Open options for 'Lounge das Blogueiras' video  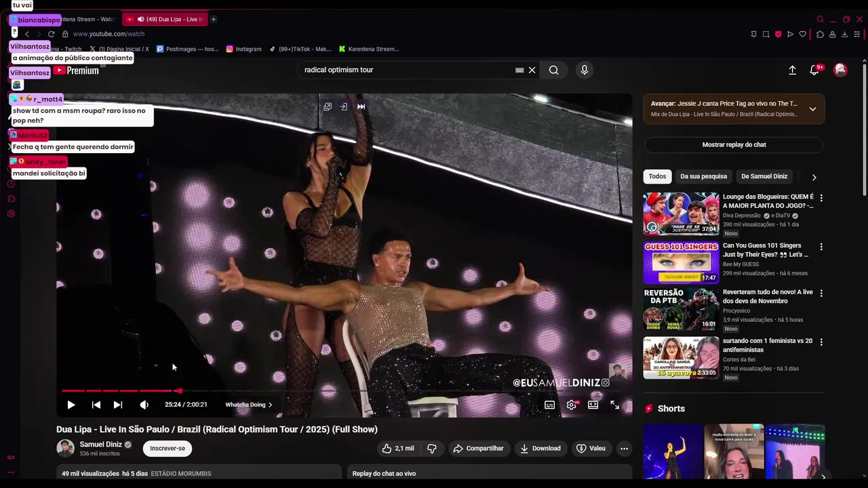[x=821, y=198]
